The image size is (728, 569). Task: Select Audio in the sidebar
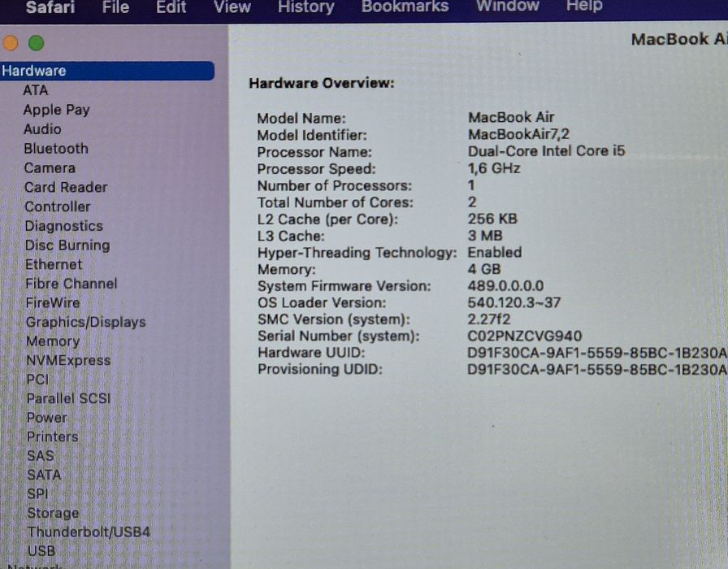[x=42, y=129]
